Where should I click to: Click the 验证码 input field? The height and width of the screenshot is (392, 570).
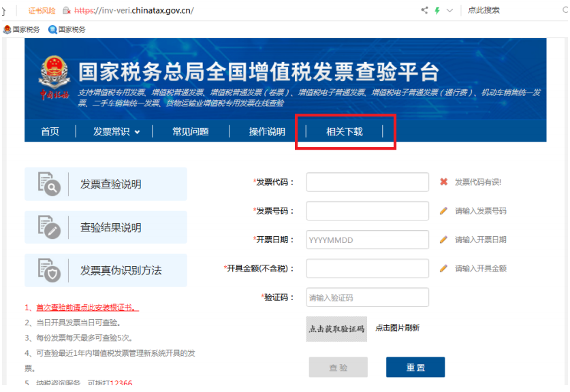pos(368,297)
